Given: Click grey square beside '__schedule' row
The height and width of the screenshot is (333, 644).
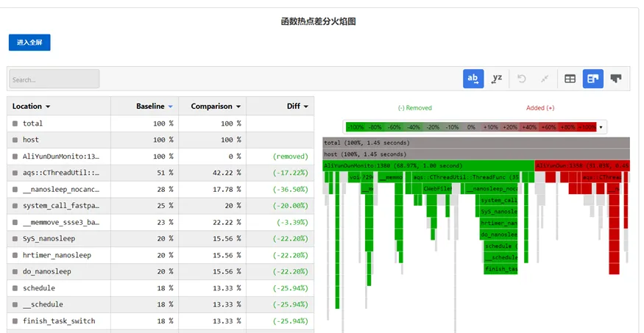Looking at the screenshot, I should [x=15, y=304].
